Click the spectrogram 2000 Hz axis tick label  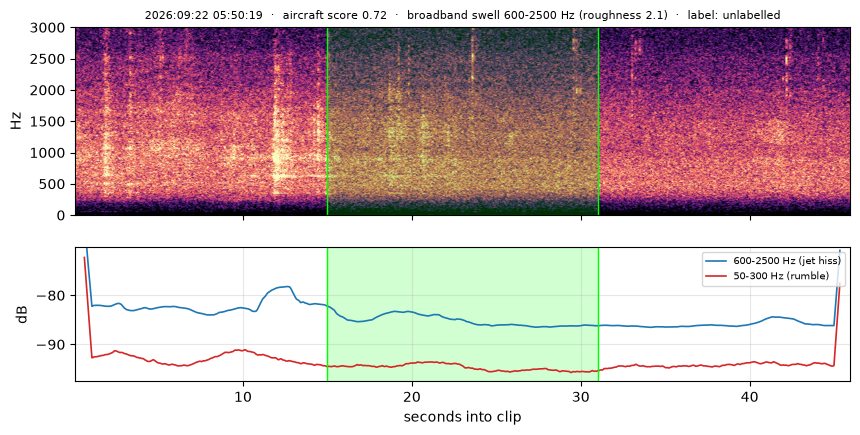(x=50, y=91)
